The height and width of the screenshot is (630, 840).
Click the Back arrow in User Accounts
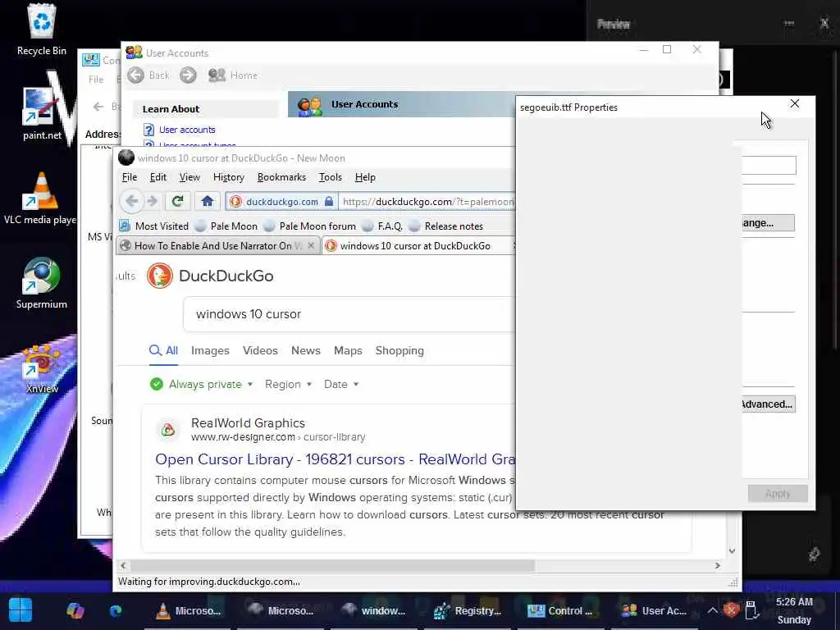coord(136,75)
